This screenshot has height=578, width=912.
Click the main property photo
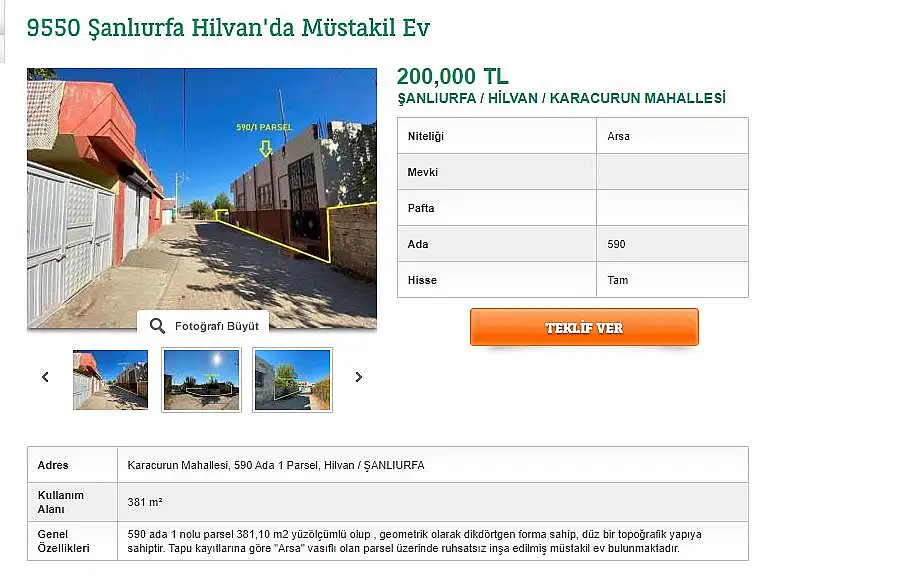202,198
